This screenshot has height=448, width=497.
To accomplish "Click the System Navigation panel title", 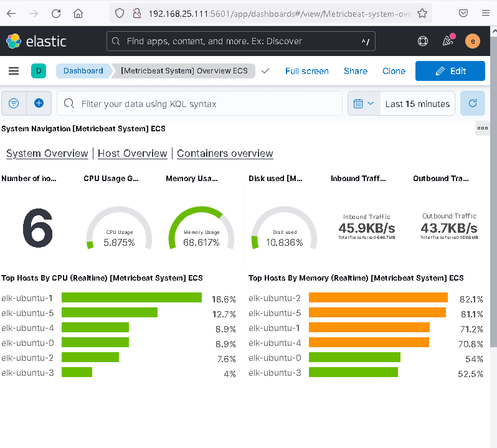I will coord(83,129).
